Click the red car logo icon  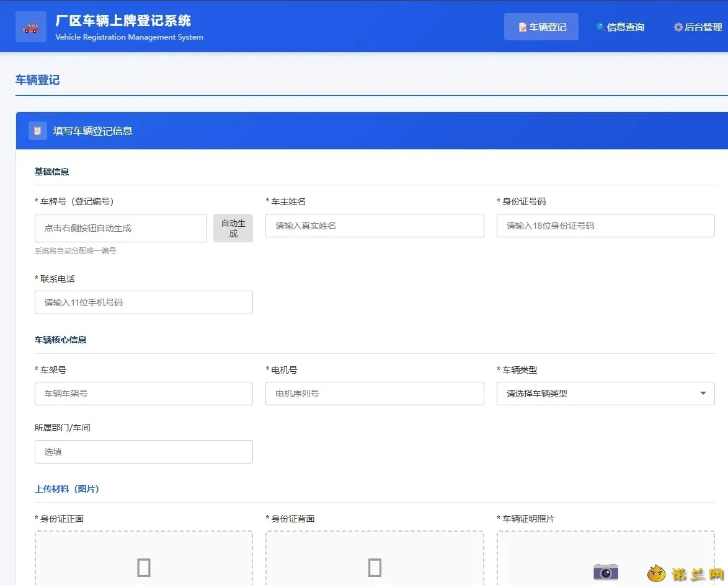tap(30, 28)
